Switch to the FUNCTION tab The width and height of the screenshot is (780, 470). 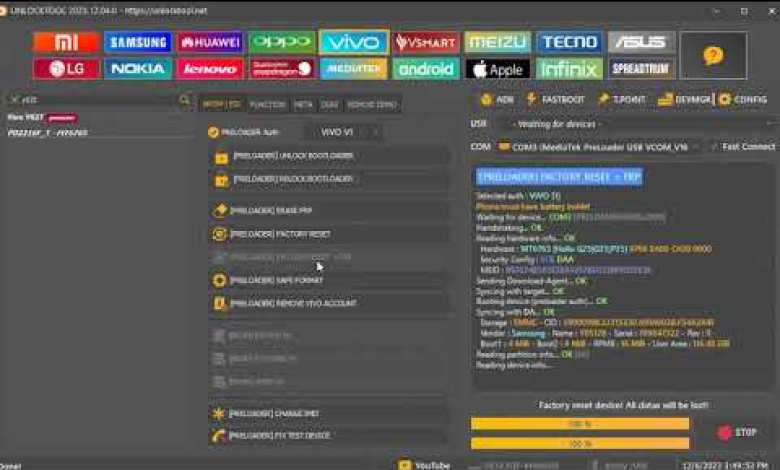click(x=267, y=104)
